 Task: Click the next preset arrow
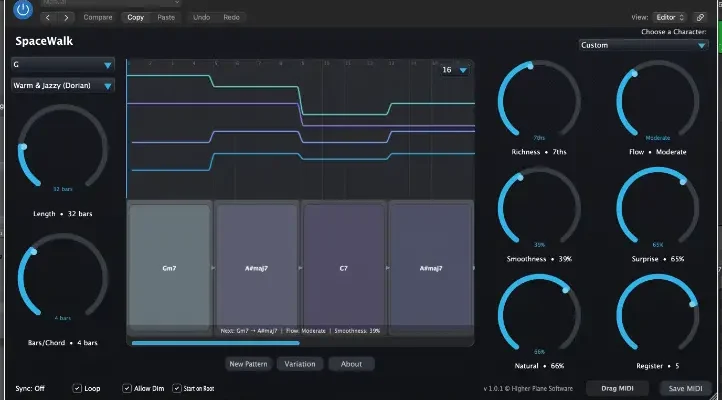(x=66, y=17)
